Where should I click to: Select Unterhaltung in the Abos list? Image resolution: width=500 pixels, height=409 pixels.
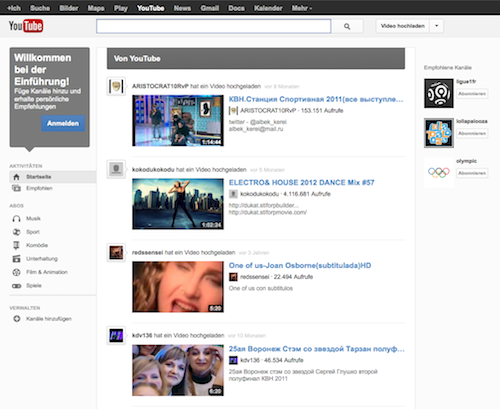pyautogui.click(x=42, y=259)
